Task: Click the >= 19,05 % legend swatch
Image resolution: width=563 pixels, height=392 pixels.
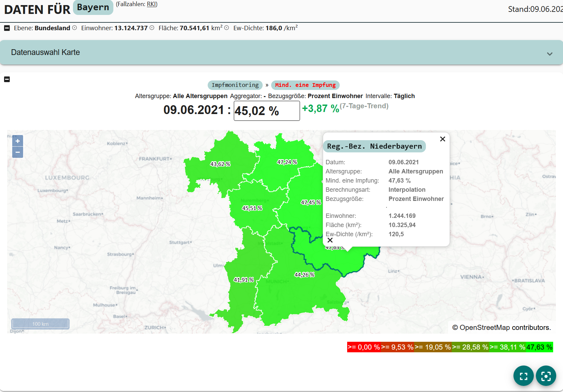Action: (x=433, y=347)
